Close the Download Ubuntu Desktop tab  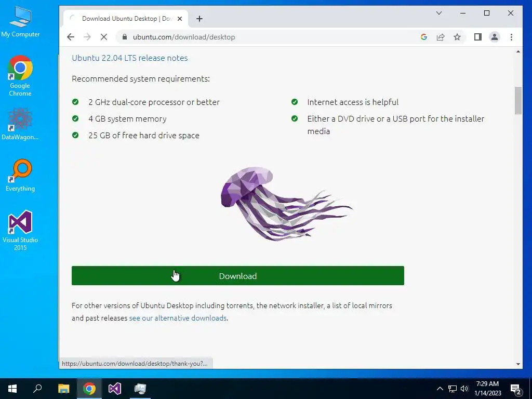tap(180, 19)
